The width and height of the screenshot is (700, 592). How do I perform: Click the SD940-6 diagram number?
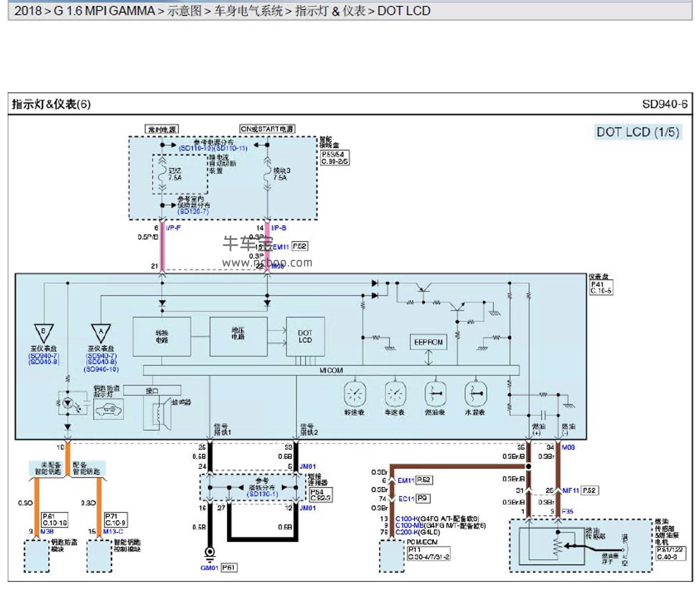[665, 104]
